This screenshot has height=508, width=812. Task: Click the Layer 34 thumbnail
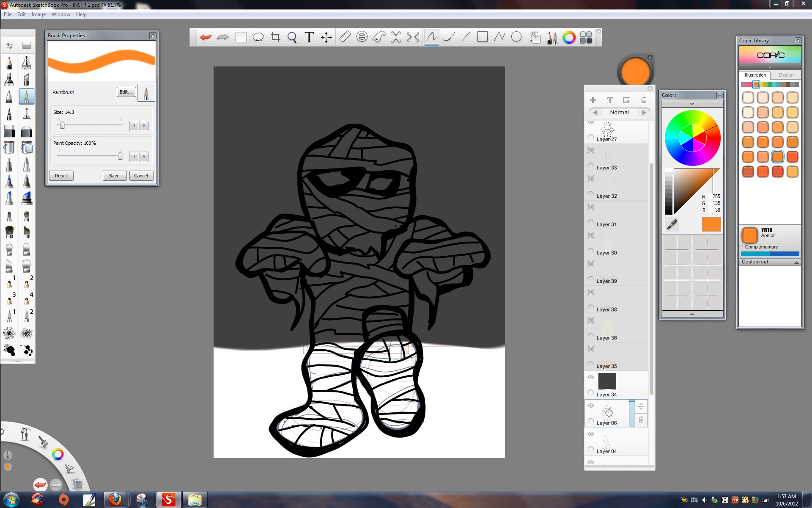pyautogui.click(x=607, y=381)
